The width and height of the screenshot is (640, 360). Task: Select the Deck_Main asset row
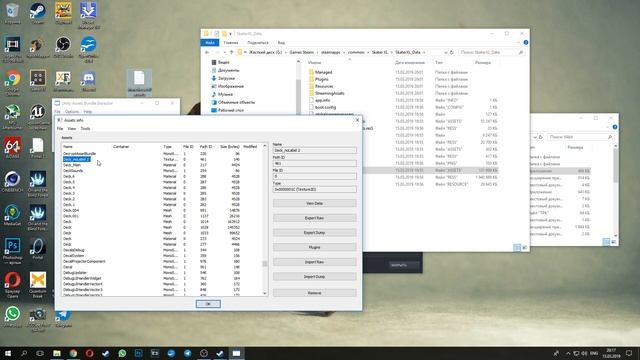click(72, 165)
